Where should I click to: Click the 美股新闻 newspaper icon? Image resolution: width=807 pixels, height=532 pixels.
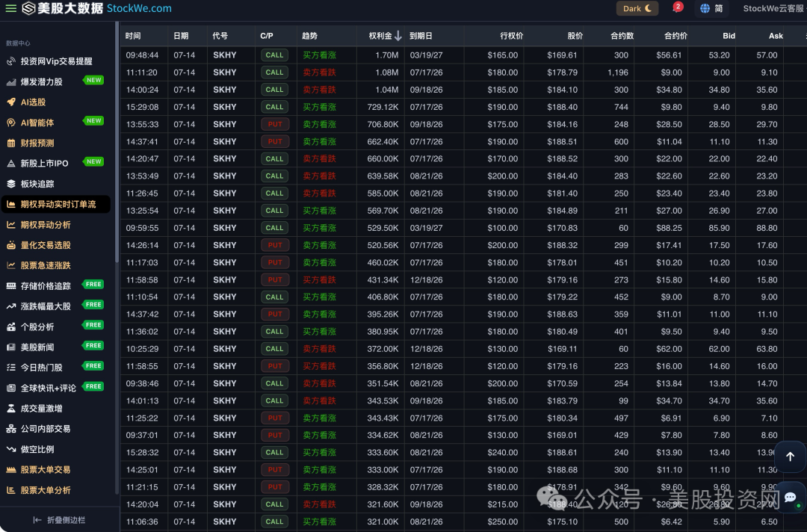(10, 347)
